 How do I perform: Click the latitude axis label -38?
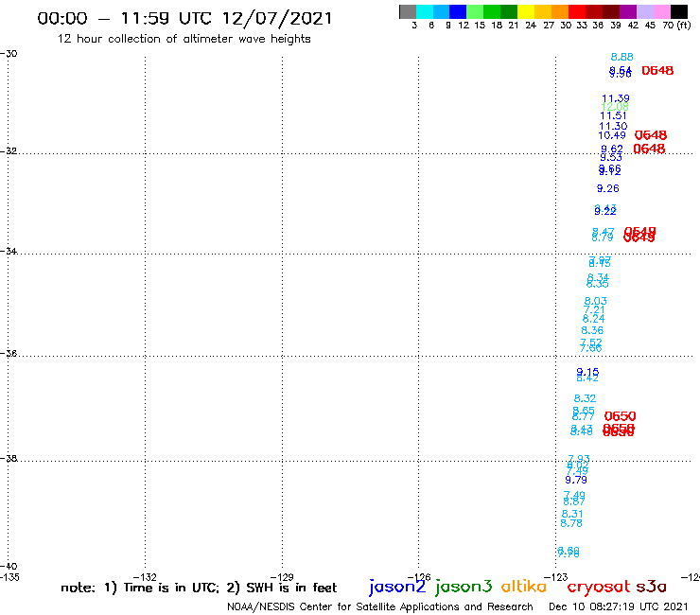click(9, 459)
